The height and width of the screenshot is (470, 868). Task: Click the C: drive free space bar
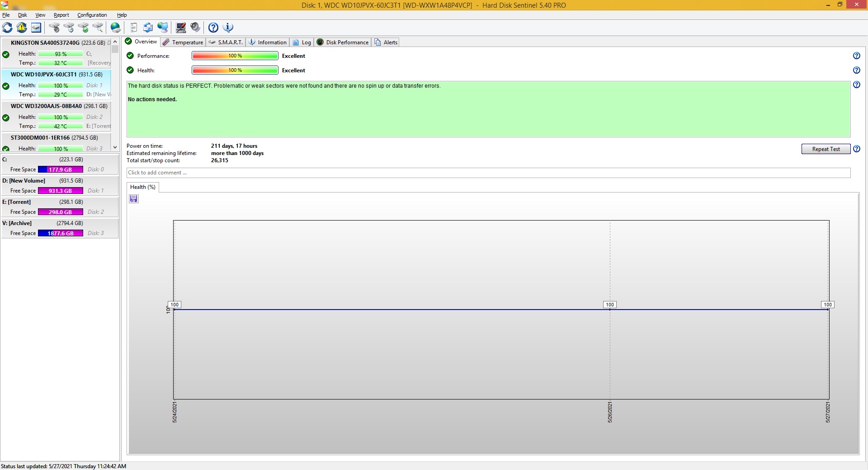[60, 169]
